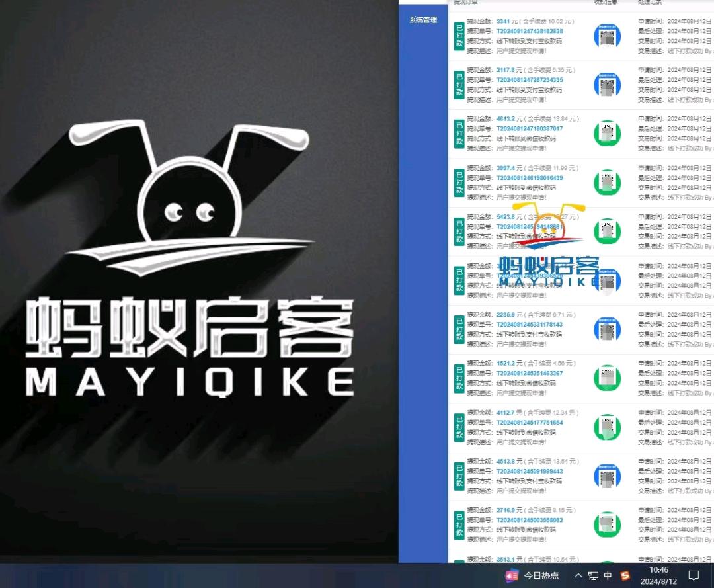This screenshot has height=588, width=714.
Task: Open withdrawal order T2024081247287234335
Action: (530, 80)
